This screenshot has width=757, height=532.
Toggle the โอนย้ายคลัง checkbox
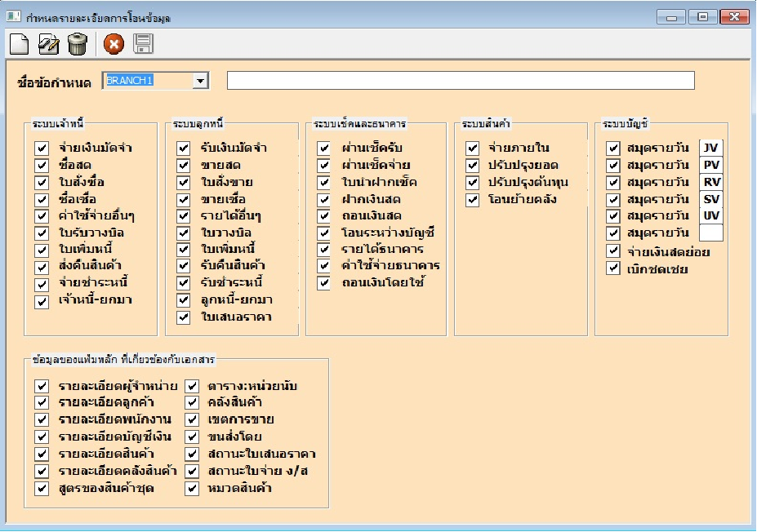[472, 199]
